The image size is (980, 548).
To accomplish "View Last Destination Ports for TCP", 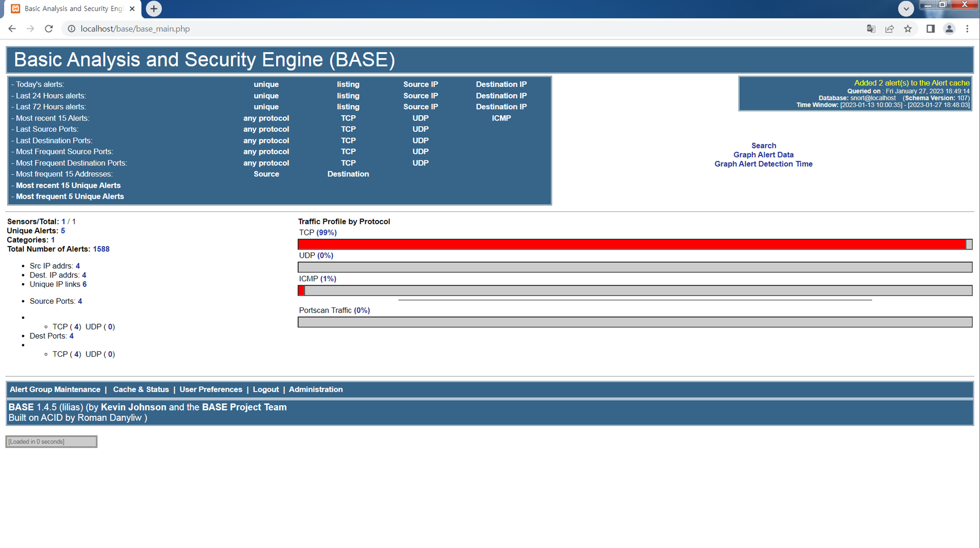I will (348, 140).
